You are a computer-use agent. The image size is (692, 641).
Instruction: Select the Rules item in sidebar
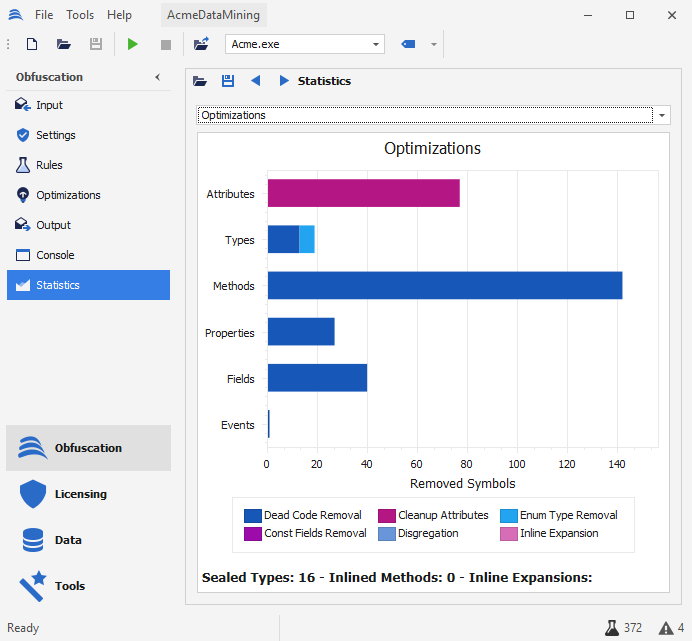(x=49, y=165)
